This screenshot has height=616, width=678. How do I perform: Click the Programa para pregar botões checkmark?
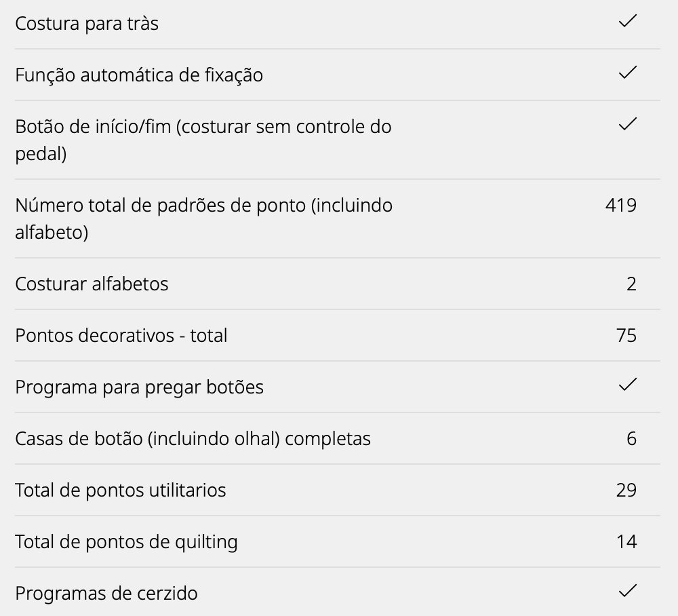(628, 385)
